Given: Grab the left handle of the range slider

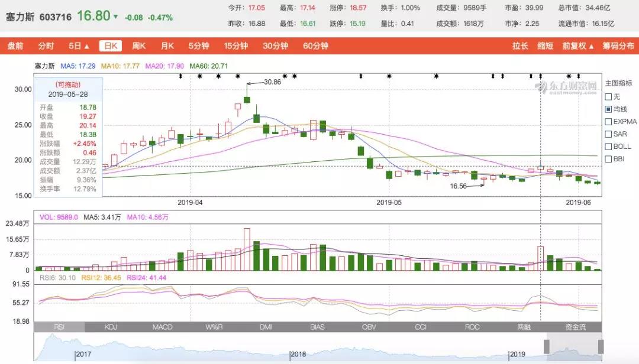Looking at the screenshot, I should (547, 346).
